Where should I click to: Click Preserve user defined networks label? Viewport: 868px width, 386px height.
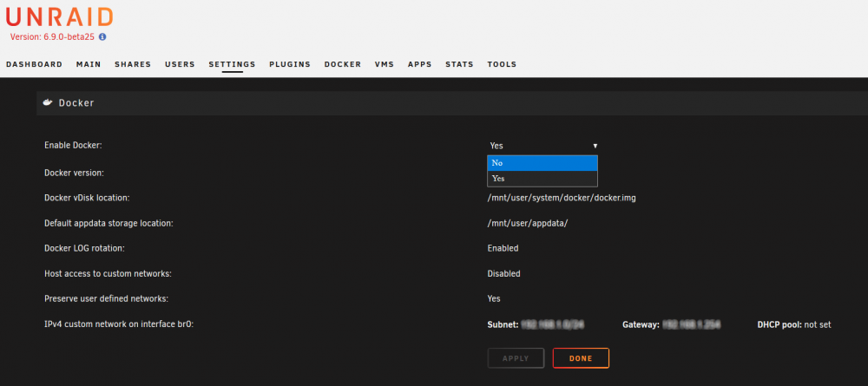pyautogui.click(x=106, y=298)
